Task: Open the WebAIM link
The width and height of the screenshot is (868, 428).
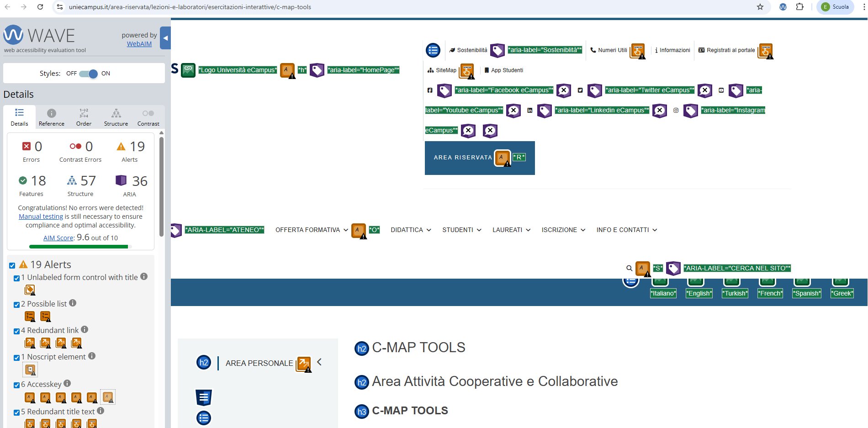Action: click(x=139, y=44)
